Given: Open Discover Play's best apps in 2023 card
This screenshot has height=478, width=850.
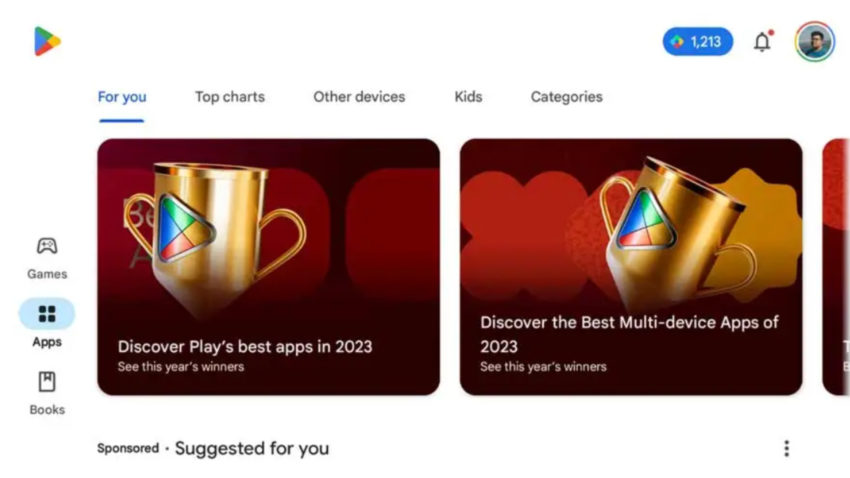Looking at the screenshot, I should (269, 267).
